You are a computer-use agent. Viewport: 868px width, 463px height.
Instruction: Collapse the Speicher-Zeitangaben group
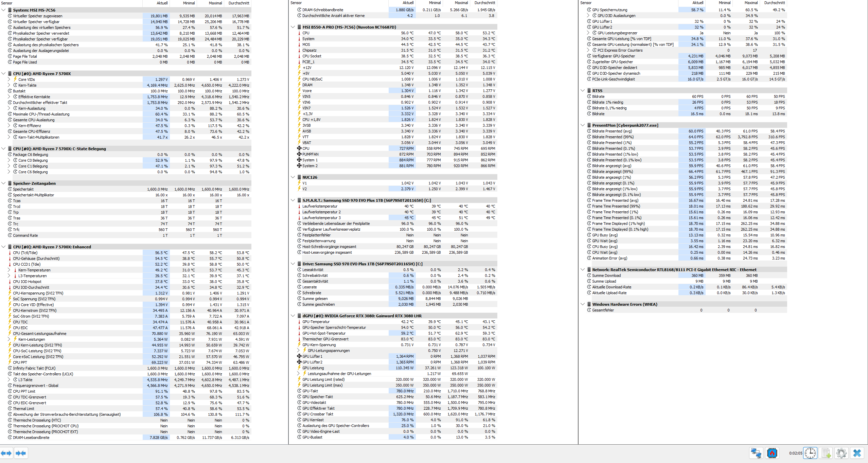point(3,183)
